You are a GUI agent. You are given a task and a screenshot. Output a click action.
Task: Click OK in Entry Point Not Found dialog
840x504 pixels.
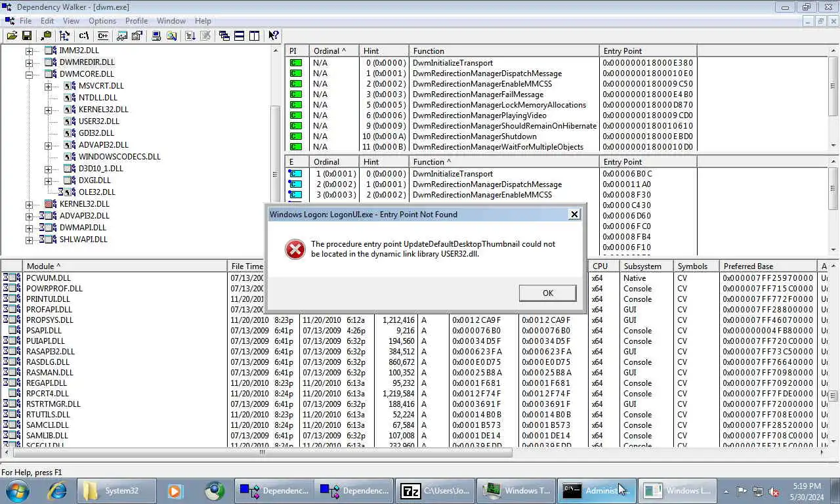click(547, 293)
